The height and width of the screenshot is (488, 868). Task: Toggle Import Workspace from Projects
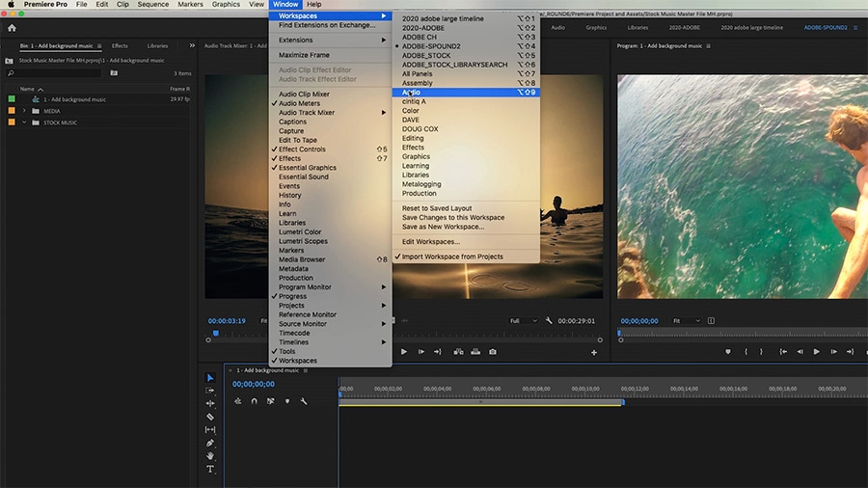(x=452, y=257)
